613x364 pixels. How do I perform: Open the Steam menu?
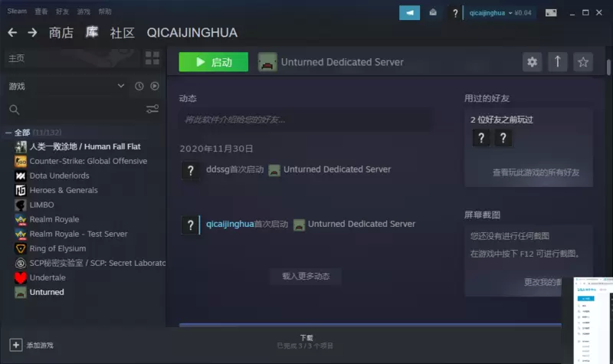click(17, 11)
